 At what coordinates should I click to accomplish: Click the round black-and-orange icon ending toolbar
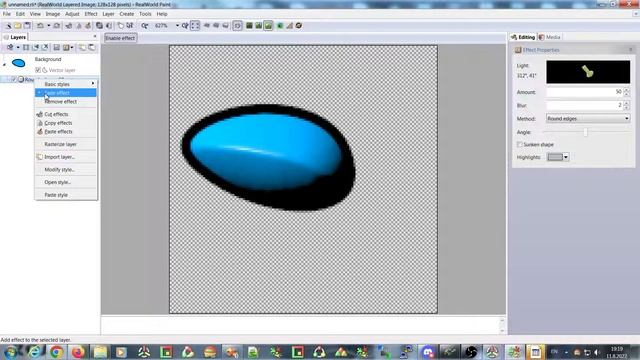(299, 25)
